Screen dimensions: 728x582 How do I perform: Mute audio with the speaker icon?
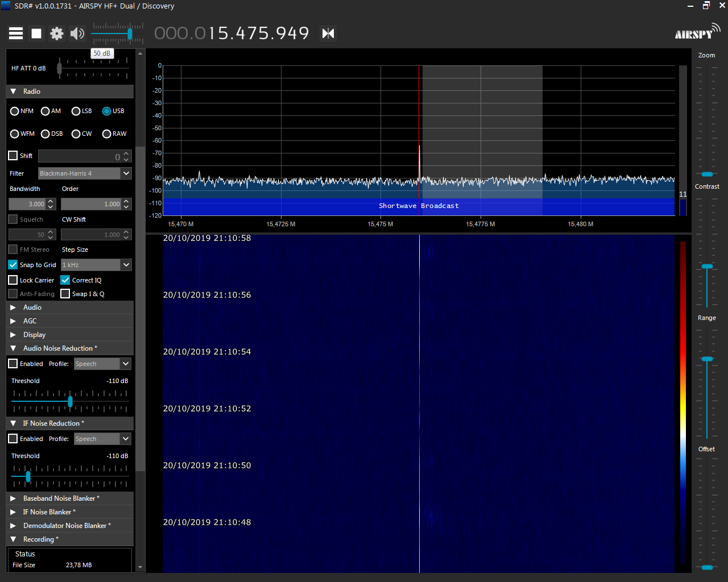point(77,34)
